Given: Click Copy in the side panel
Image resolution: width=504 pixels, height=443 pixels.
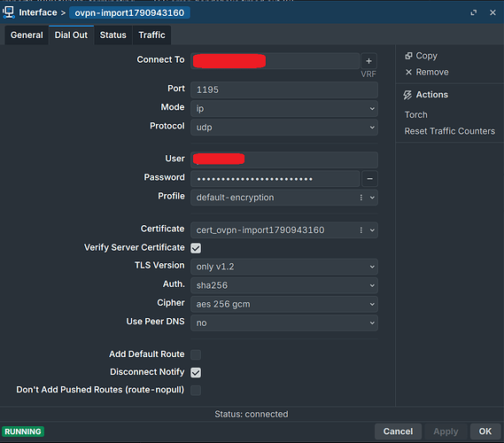Looking at the screenshot, I should tap(426, 56).
